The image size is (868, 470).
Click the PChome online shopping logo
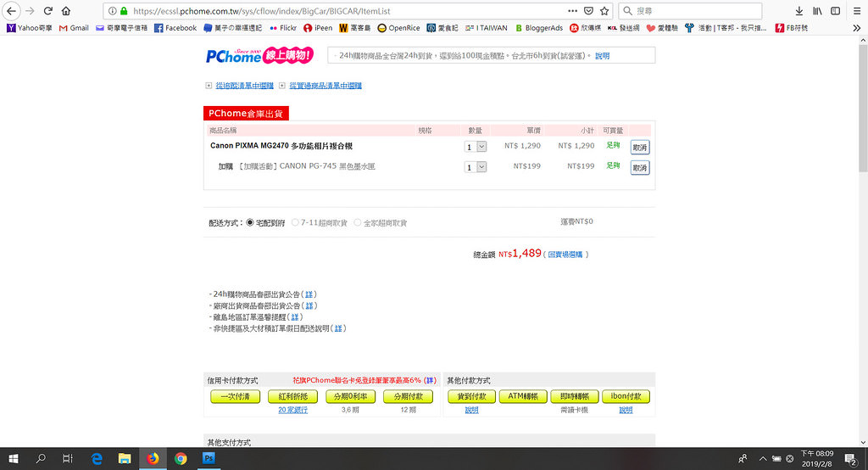[259, 55]
